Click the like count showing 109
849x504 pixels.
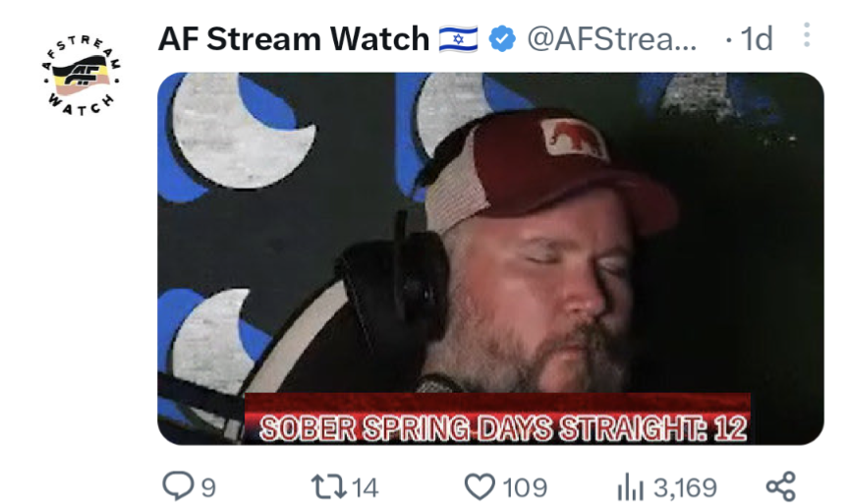point(525,487)
